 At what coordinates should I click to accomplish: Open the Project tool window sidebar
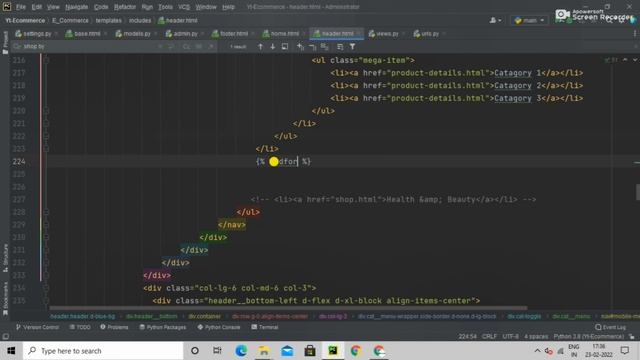coord(5,43)
